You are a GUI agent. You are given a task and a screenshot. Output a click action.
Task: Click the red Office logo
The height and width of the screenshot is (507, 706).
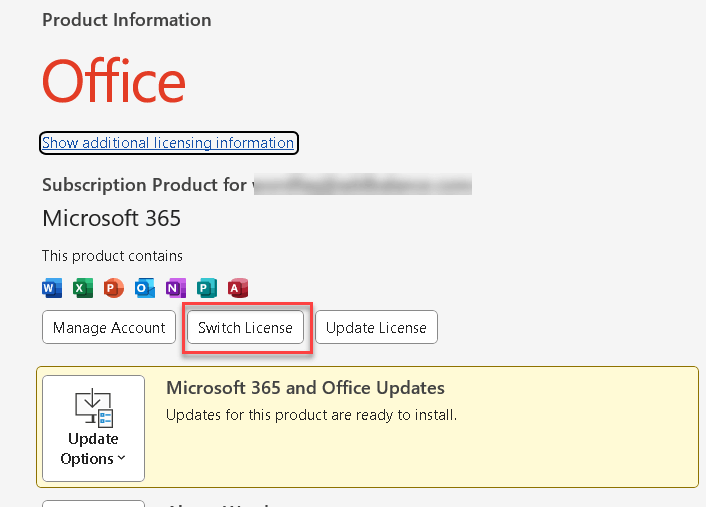click(114, 82)
